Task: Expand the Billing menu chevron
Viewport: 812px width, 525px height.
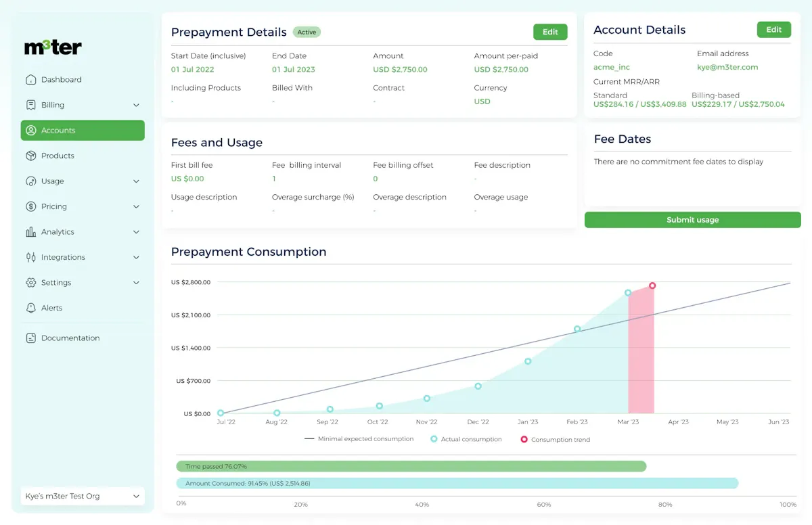Action: [x=136, y=105]
